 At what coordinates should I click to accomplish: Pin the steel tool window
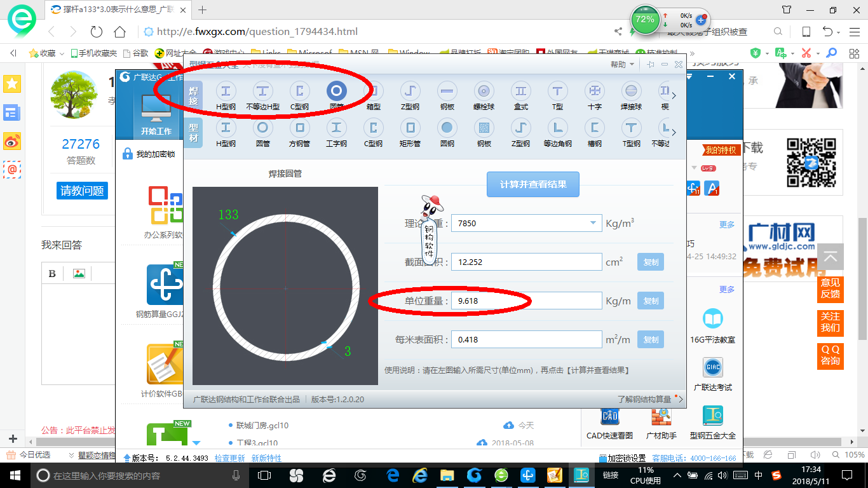click(x=651, y=64)
